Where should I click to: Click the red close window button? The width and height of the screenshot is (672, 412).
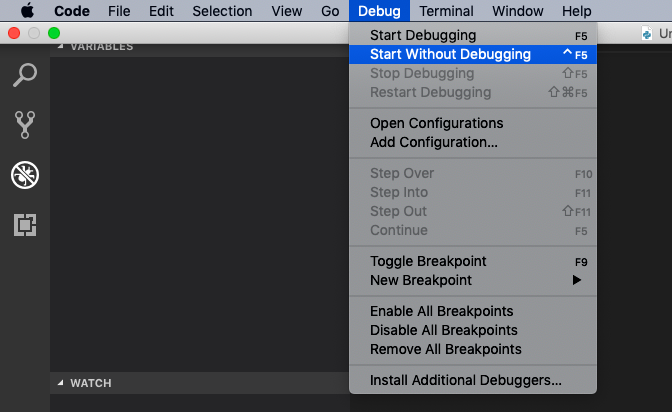(14, 33)
